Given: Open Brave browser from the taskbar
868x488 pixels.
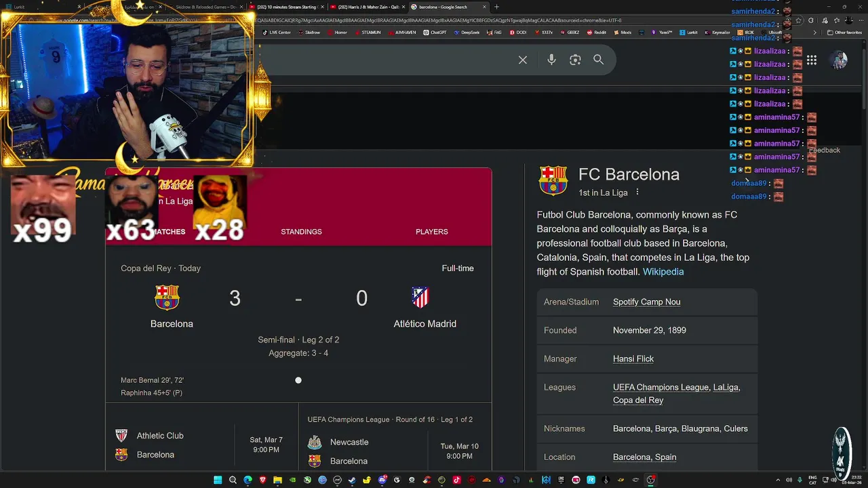Looking at the screenshot, I should click(x=262, y=480).
